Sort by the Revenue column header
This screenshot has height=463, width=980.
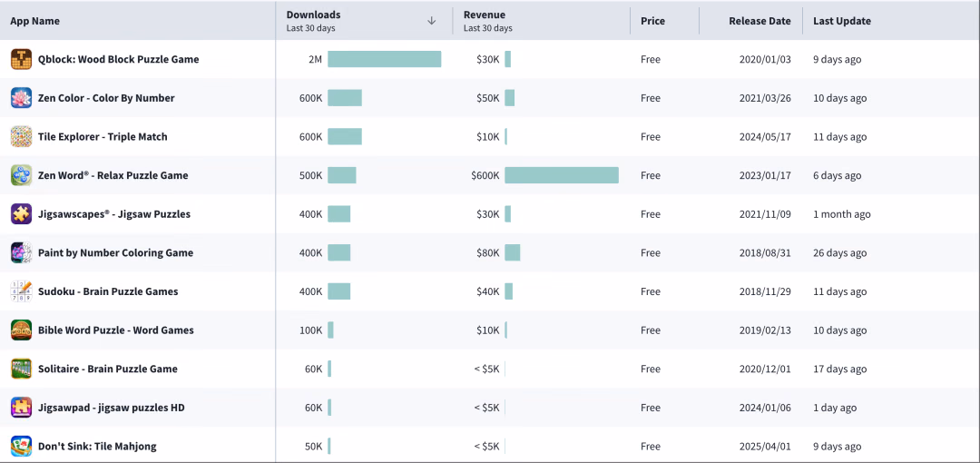485,15
